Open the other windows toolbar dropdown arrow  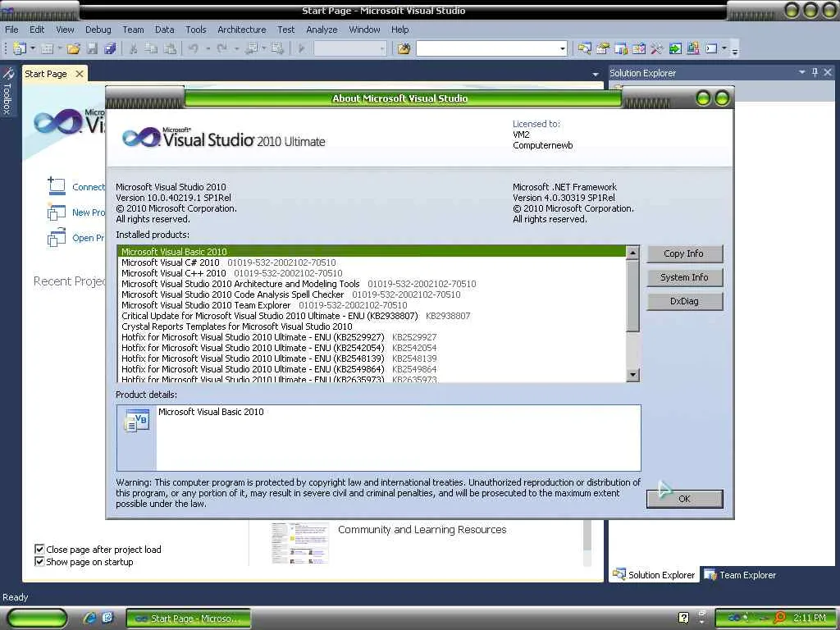[724, 48]
